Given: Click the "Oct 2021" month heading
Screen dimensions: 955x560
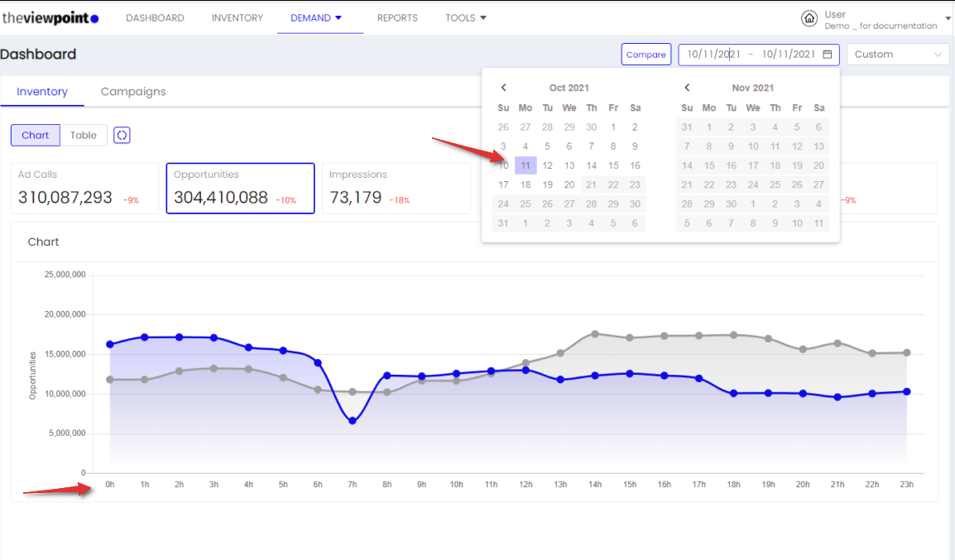Looking at the screenshot, I should pyautogui.click(x=569, y=88).
